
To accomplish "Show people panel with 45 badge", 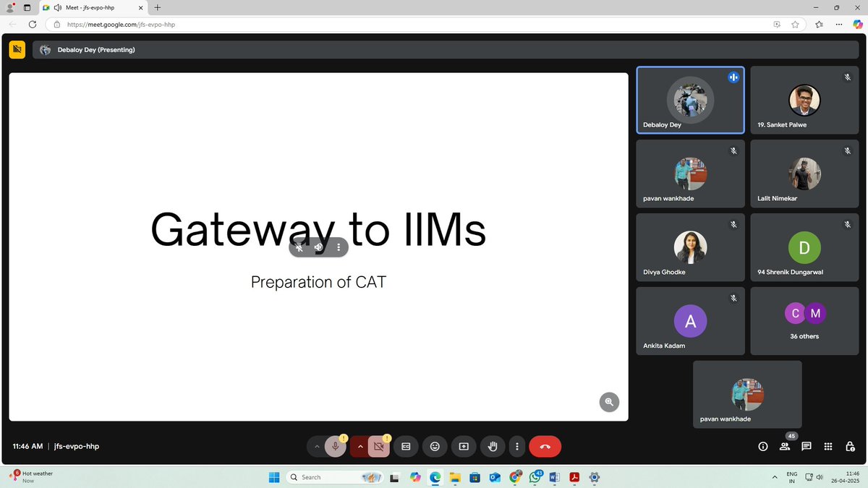I will [785, 447].
